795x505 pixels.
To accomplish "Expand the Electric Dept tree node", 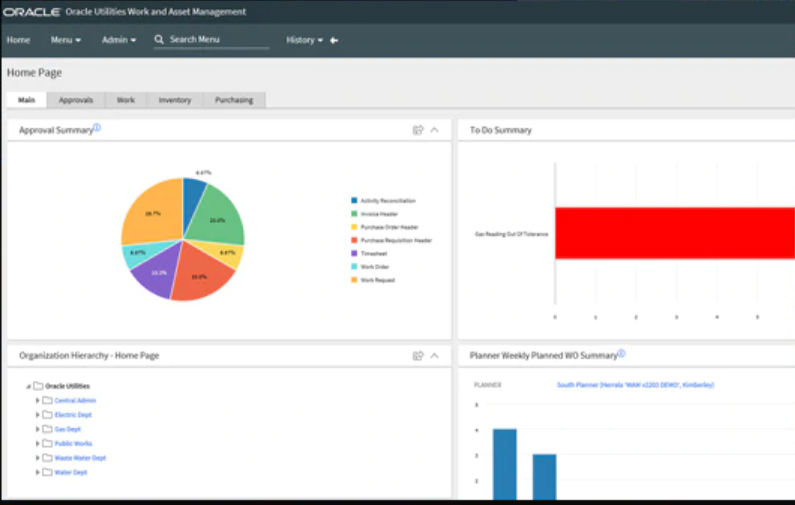I will [38, 415].
